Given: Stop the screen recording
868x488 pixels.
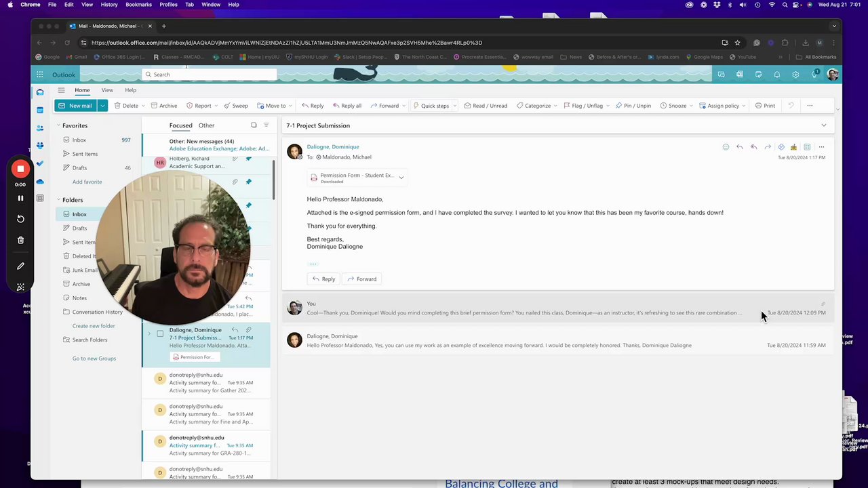Looking at the screenshot, I should [20, 169].
